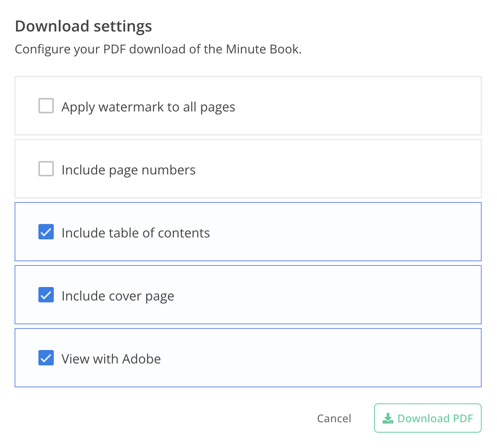Viewport: 497px width, 448px height.
Task: Uncheck the Include table of contents checkbox
Action: click(46, 232)
